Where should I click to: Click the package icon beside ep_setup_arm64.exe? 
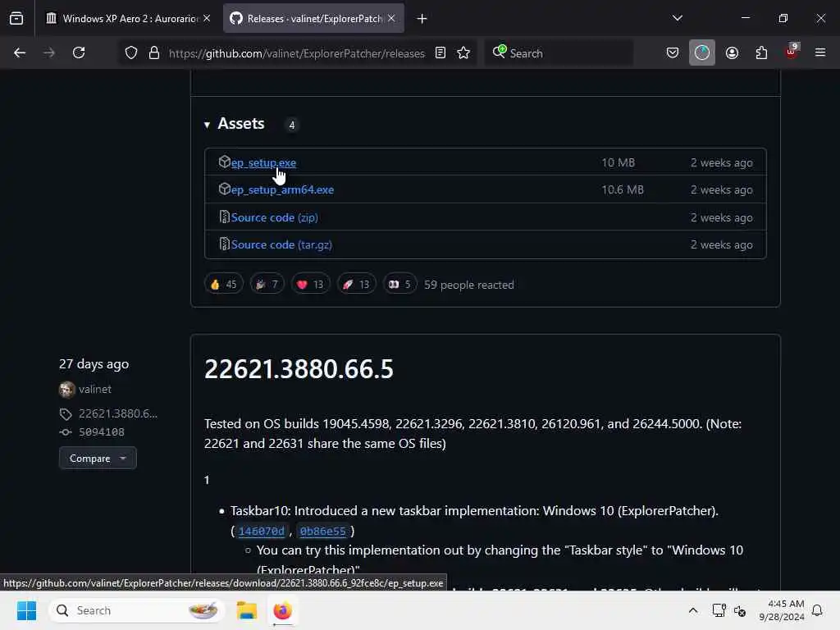[225, 189]
